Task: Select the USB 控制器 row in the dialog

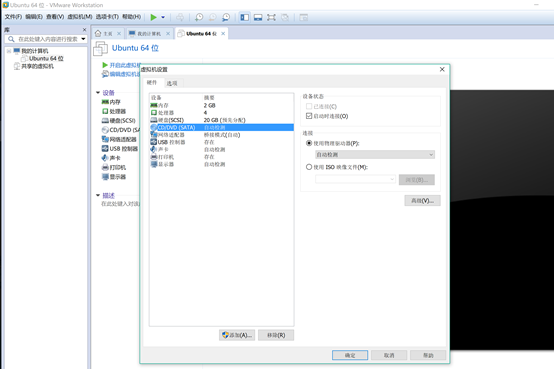Action: point(222,142)
